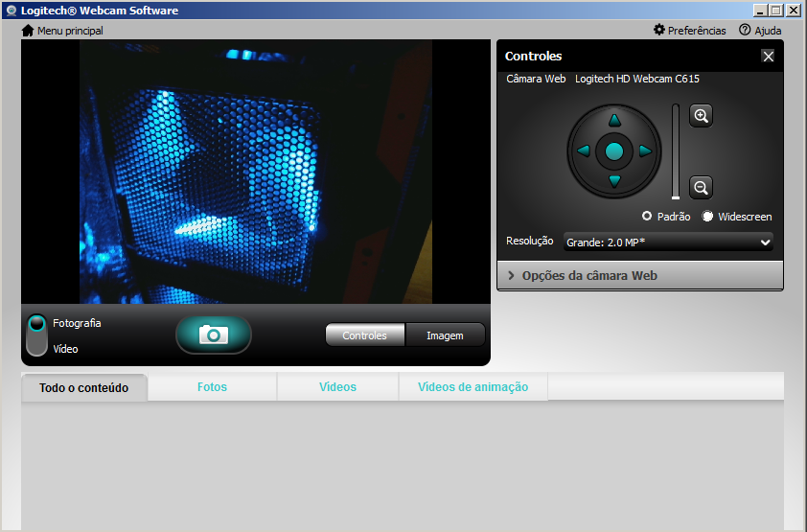
Task: Switch capture mode toggle to Vídeo
Action: click(x=36, y=348)
